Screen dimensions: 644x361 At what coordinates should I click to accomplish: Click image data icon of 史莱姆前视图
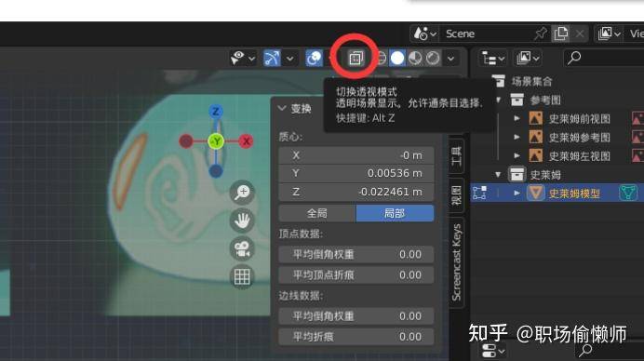click(637, 119)
